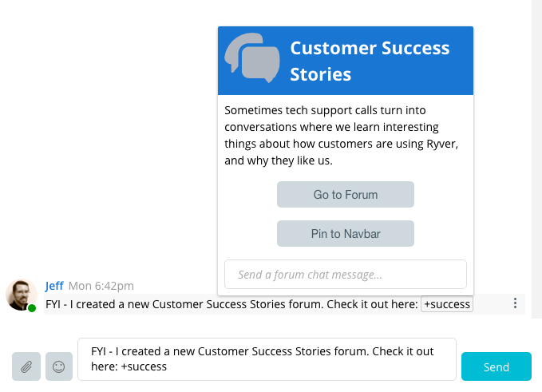Select Jeff's FYI message text in the chat
The height and width of the screenshot is (392, 542).
pyautogui.click(x=231, y=304)
